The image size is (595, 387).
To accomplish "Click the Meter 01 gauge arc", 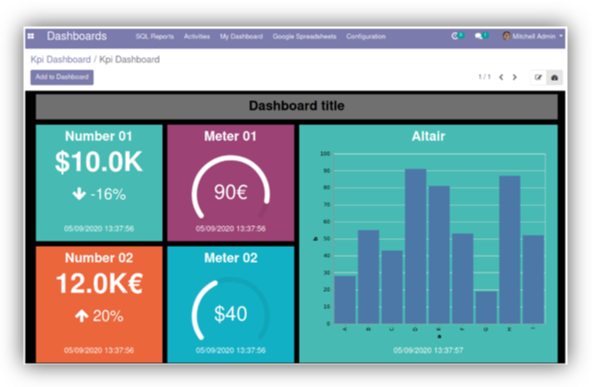I will [x=231, y=187].
